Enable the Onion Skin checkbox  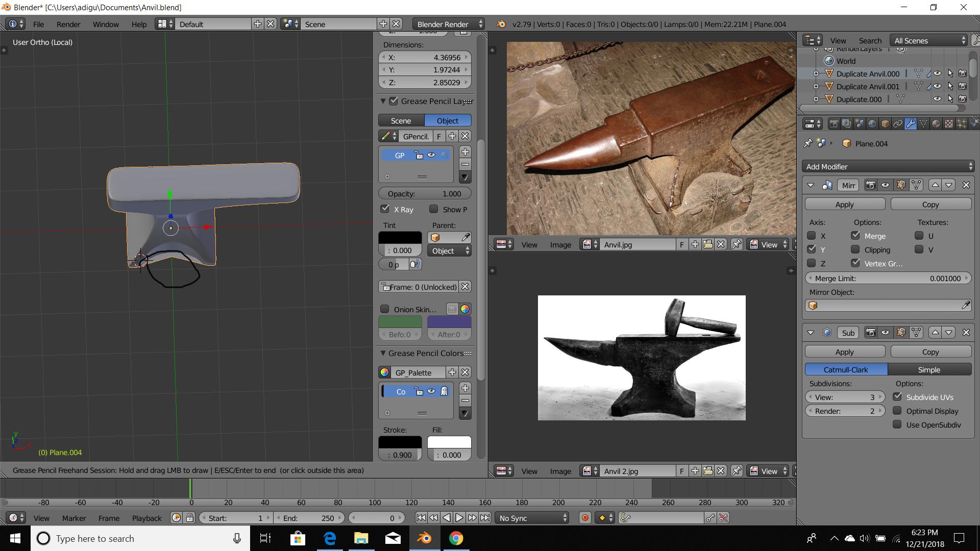click(x=385, y=309)
